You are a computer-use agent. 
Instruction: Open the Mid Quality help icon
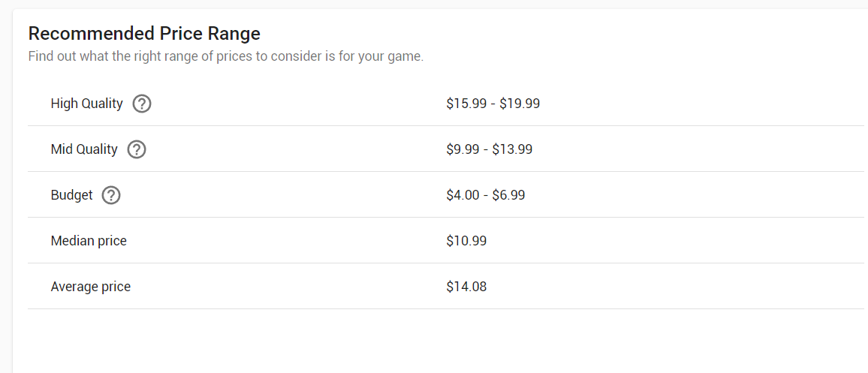(x=137, y=149)
